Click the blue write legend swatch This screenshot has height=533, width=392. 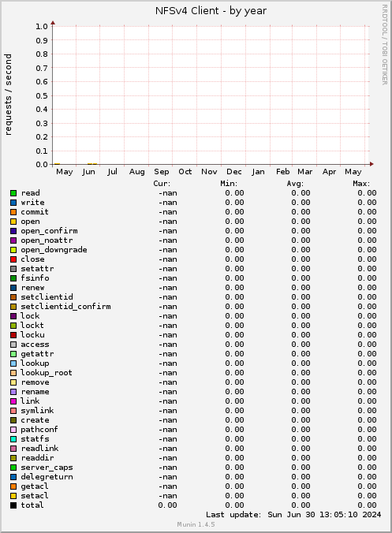13,203
